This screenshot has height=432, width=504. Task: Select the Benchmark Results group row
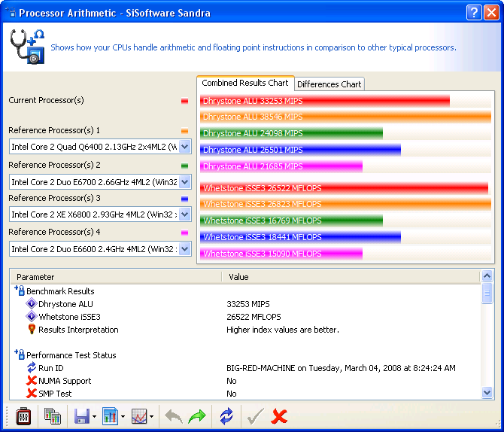point(60,291)
